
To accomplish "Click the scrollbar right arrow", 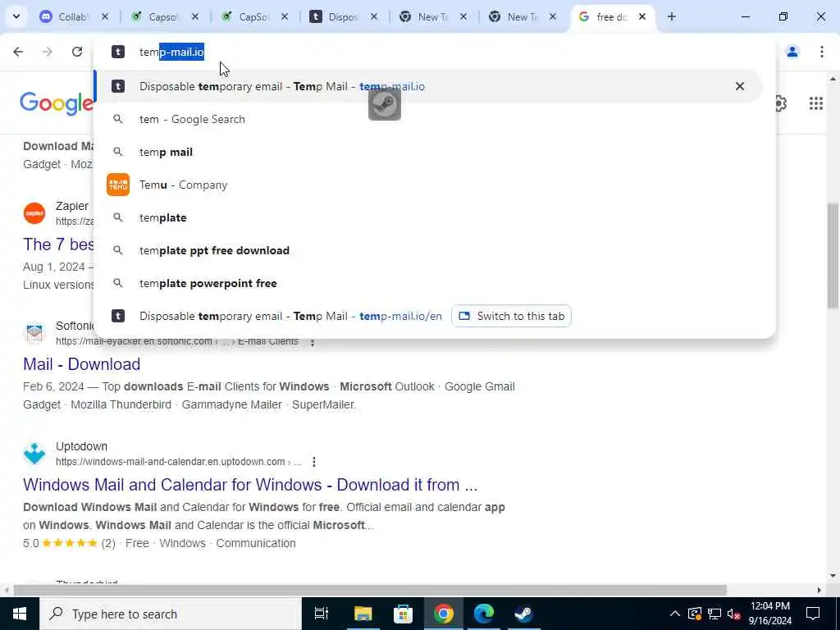I will point(819,591).
